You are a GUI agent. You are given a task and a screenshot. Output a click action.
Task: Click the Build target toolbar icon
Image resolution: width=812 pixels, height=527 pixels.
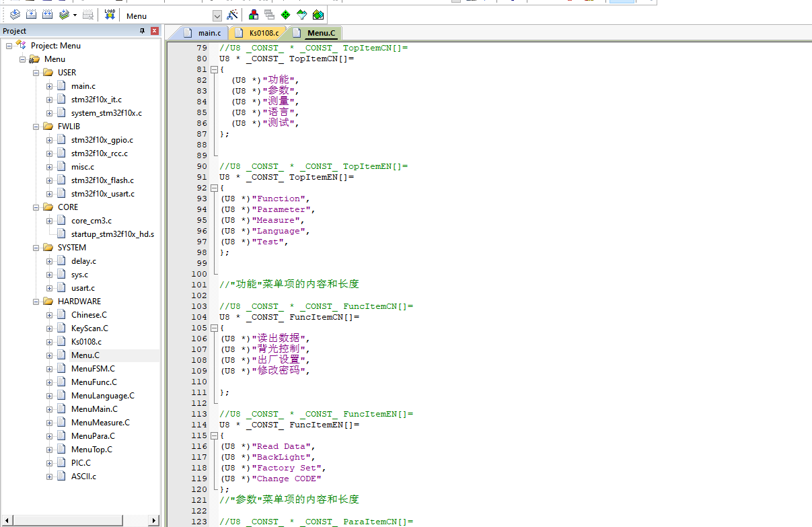tap(31, 15)
